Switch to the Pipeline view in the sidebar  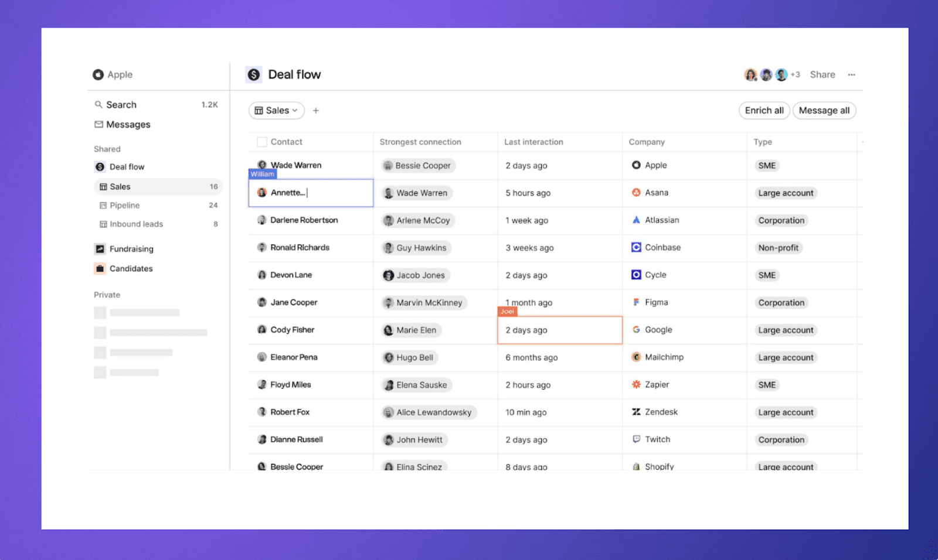tap(125, 205)
